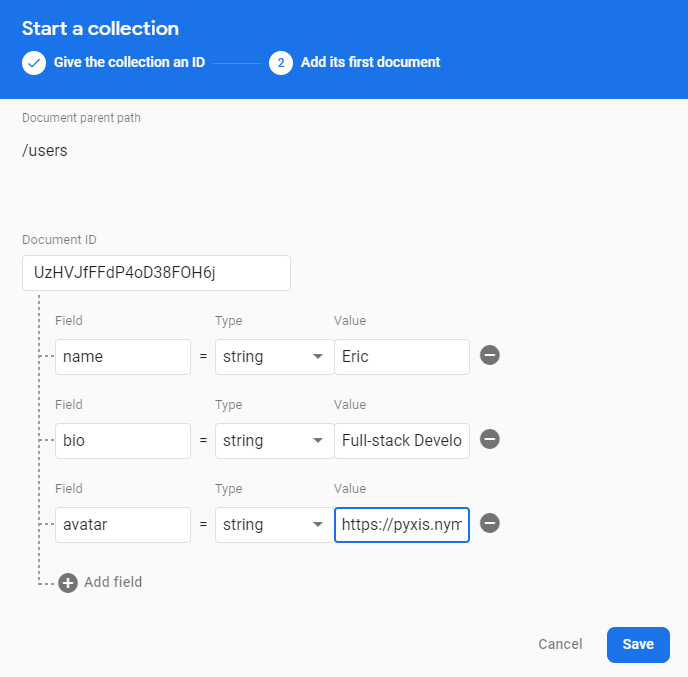The image size is (688, 677).
Task: Open the type dropdown for avatar field
Action: click(274, 525)
